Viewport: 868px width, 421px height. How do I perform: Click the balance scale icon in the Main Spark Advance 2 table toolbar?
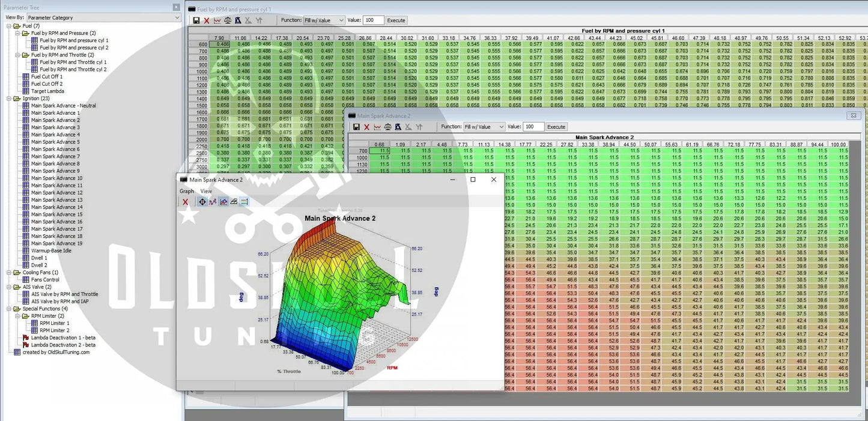388,127
